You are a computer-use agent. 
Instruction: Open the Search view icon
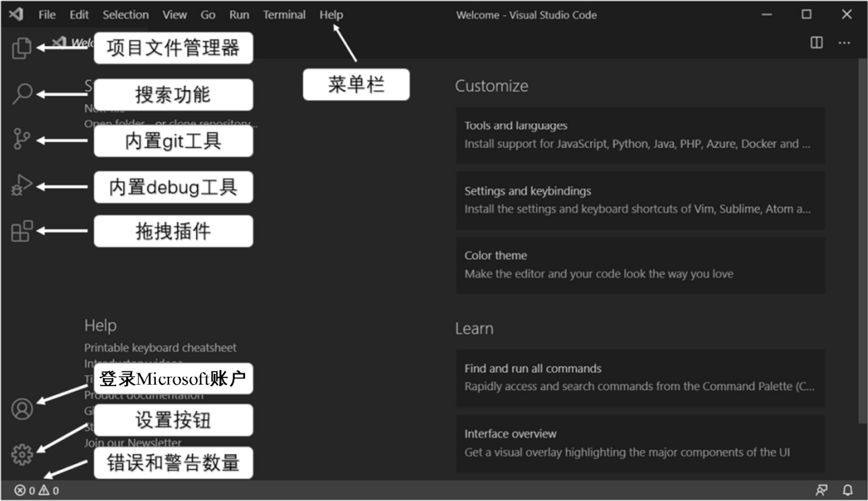click(x=22, y=93)
